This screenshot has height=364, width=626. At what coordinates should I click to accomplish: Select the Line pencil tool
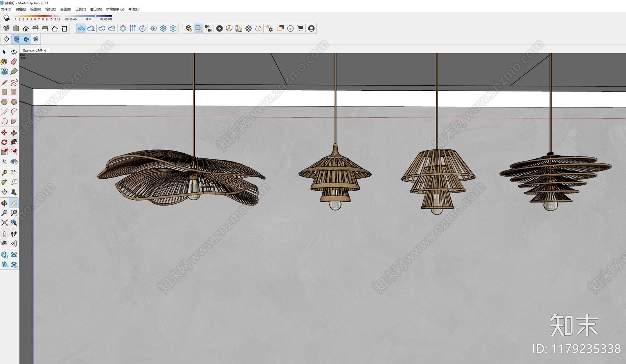[4, 82]
